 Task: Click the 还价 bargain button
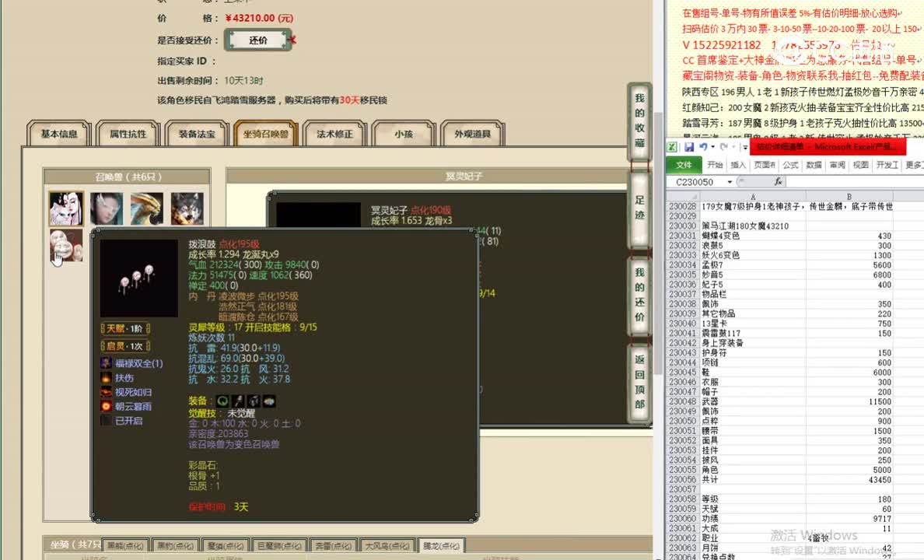258,40
